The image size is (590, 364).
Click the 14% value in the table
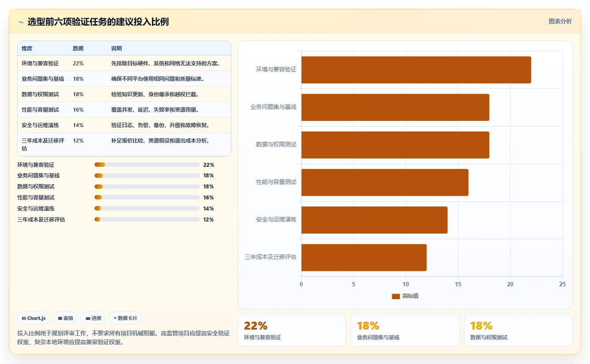pos(78,125)
